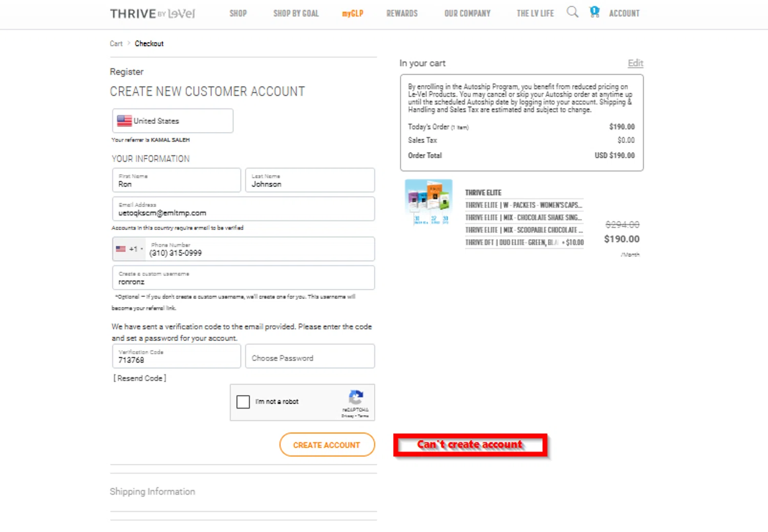Click the reCAPTCHA logo icon
Image resolution: width=768 pixels, height=532 pixels.
coord(356,397)
